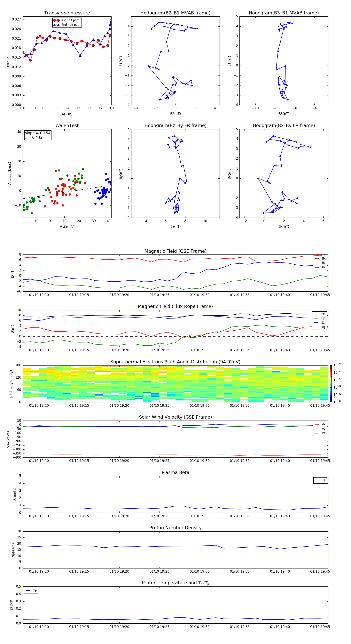Click the dashed fit line in WalenTest plot
This screenshot has width=351, height=644.
click(67, 192)
